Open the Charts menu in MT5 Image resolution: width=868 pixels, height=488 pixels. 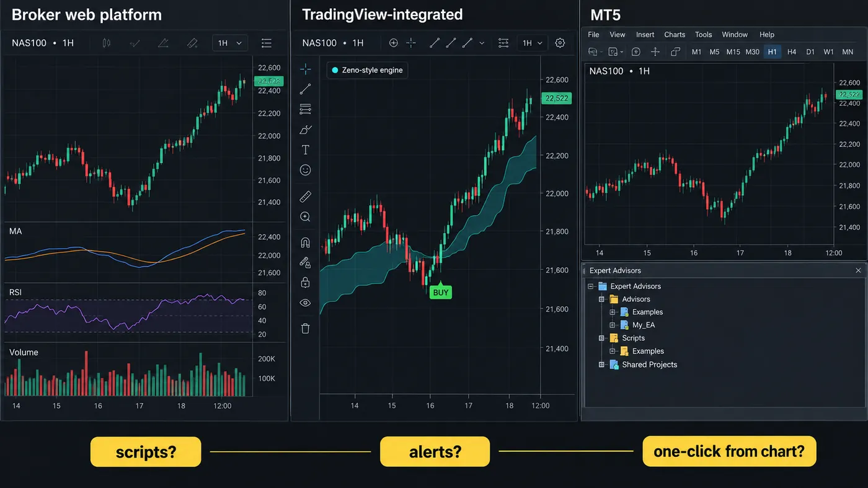pos(675,35)
